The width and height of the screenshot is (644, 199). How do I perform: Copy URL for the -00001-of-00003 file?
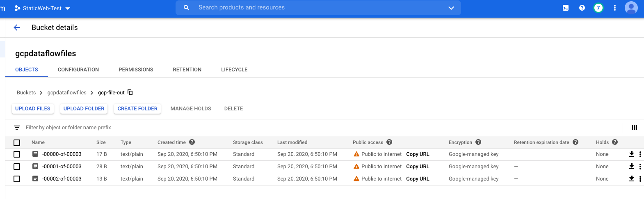coord(418,167)
